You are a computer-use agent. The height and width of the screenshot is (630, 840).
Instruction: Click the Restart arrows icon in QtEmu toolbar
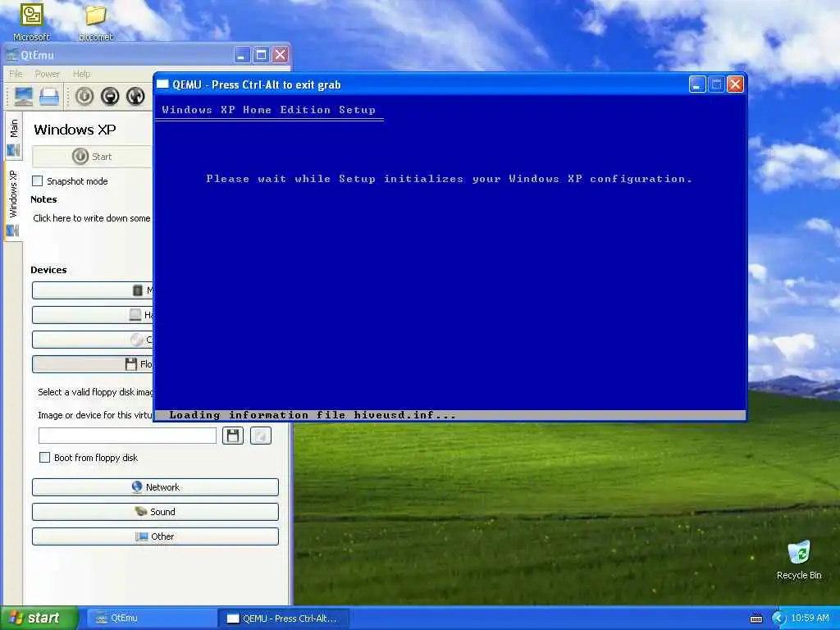pyautogui.click(x=135, y=96)
